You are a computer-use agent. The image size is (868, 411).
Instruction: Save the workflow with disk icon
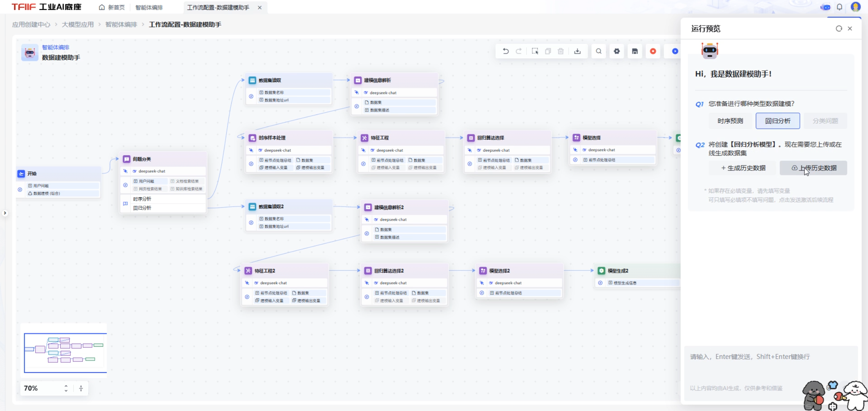click(x=635, y=51)
